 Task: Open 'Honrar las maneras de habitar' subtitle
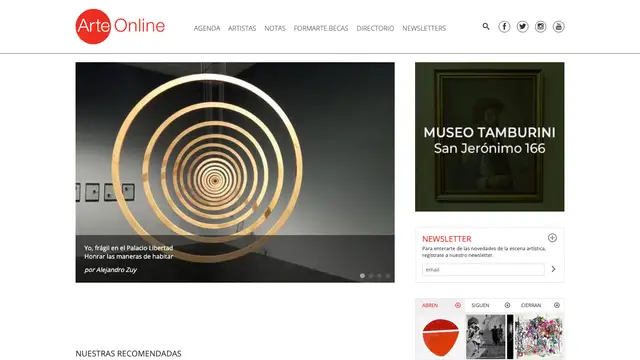[129, 256]
